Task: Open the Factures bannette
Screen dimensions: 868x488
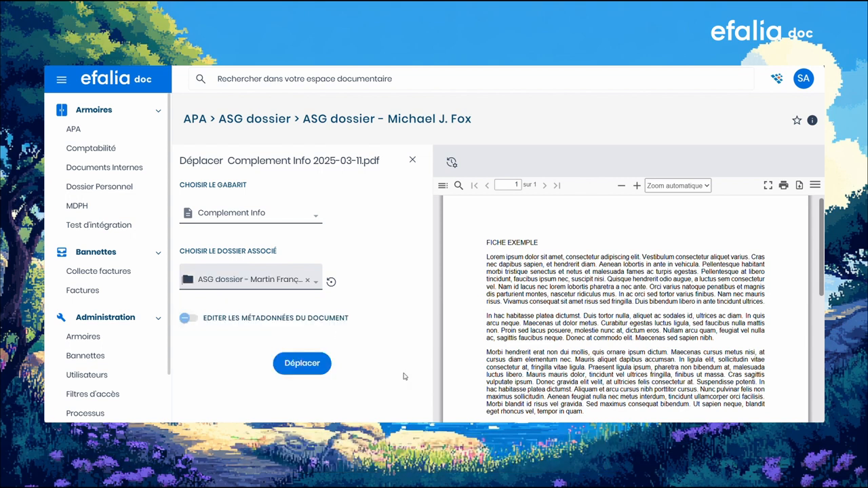Action: (83, 290)
